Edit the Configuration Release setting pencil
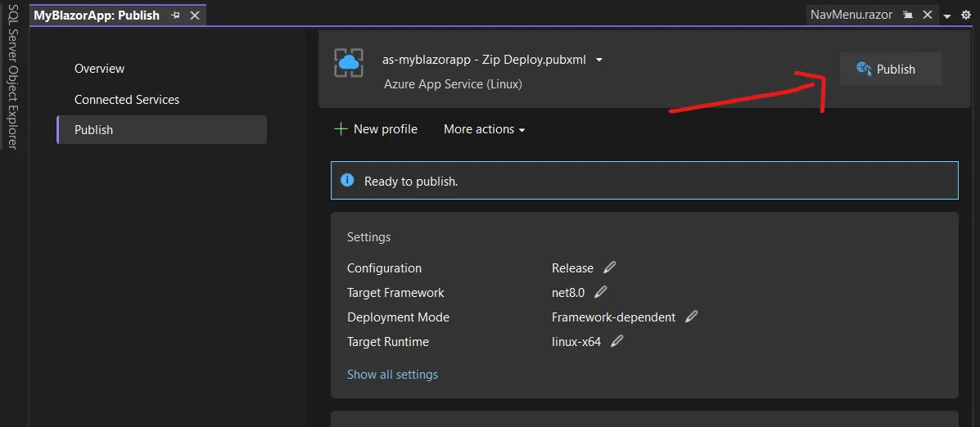Image resolution: width=980 pixels, height=427 pixels. tap(609, 267)
